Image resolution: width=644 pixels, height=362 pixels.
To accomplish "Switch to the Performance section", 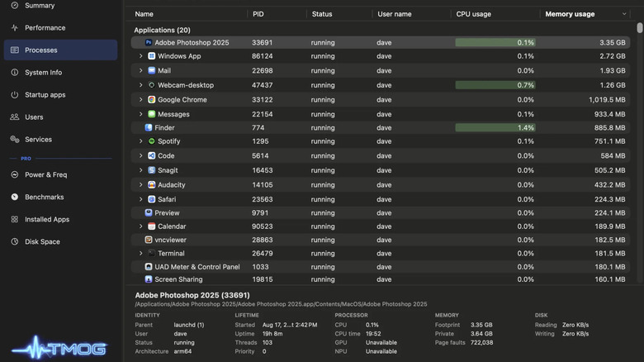I will 60,27.
